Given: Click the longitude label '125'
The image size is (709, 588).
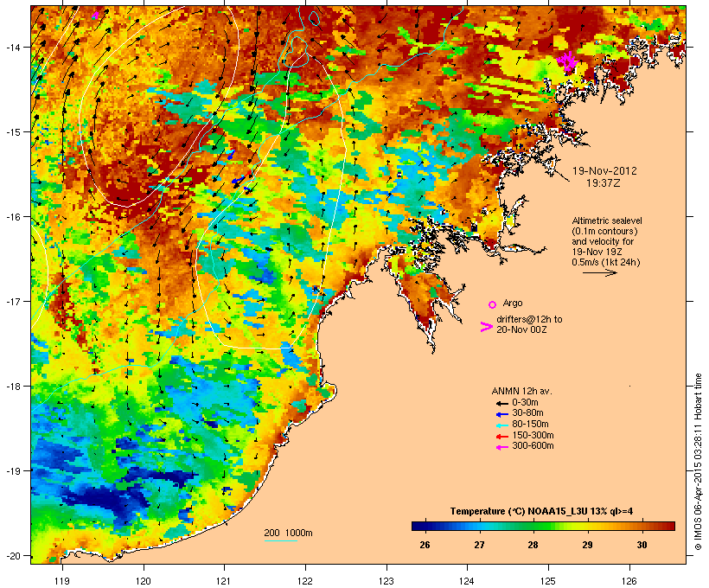Looking at the screenshot, I should pyautogui.click(x=548, y=581).
